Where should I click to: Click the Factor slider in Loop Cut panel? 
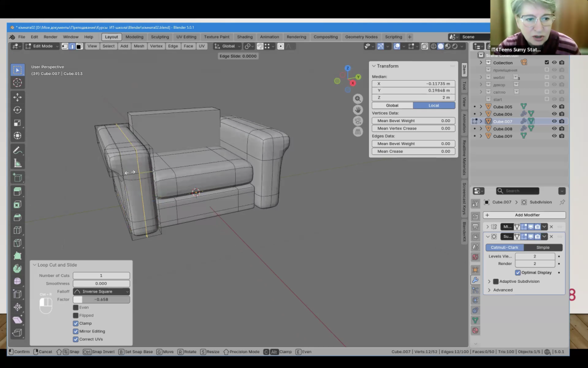(x=101, y=299)
